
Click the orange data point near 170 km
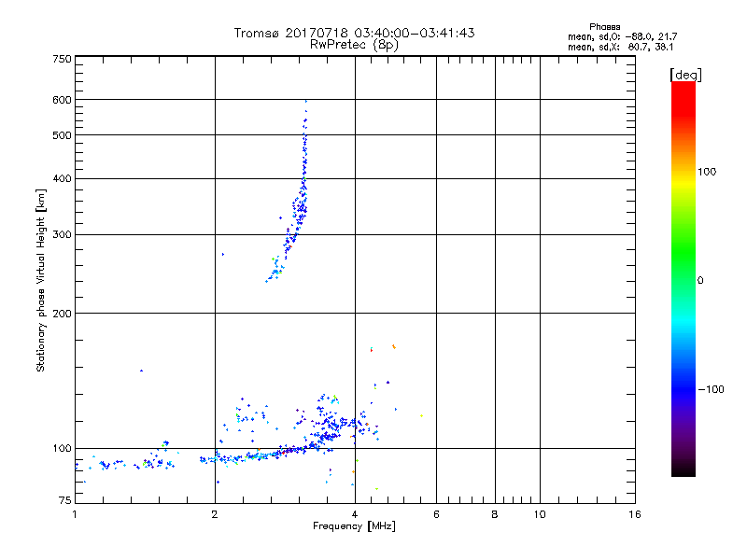tap(393, 346)
